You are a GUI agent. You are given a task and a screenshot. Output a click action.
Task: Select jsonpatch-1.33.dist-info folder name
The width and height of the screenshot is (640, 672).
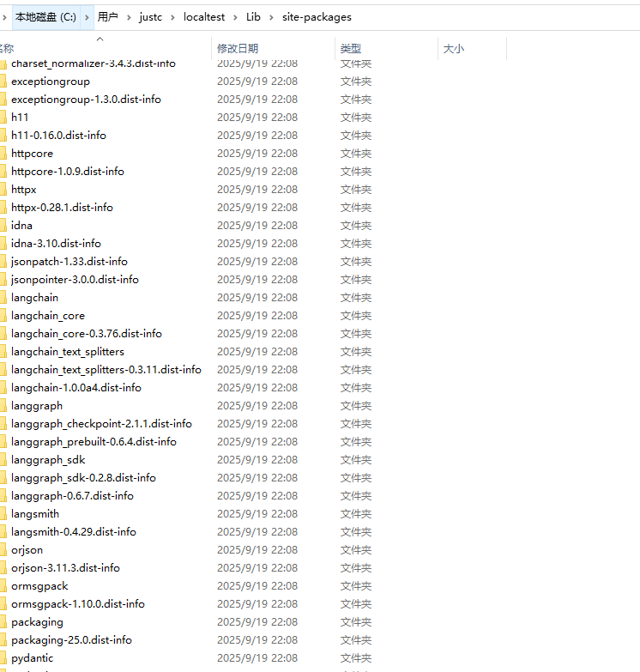tap(69, 262)
